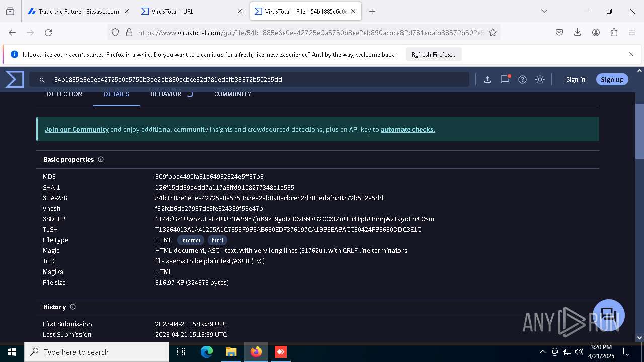The image size is (644, 362).
Task: Bookmark this page with the star icon
Action: (493, 32)
